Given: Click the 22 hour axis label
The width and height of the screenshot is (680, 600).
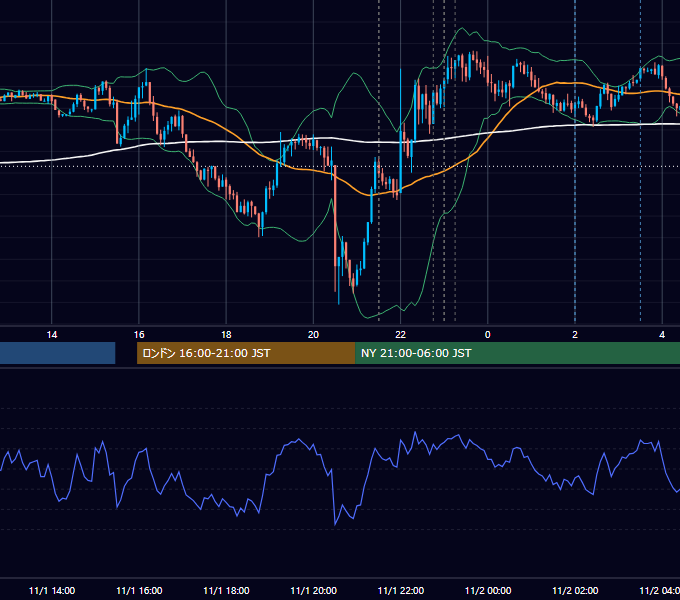Looking at the screenshot, I should pyautogui.click(x=400, y=335).
